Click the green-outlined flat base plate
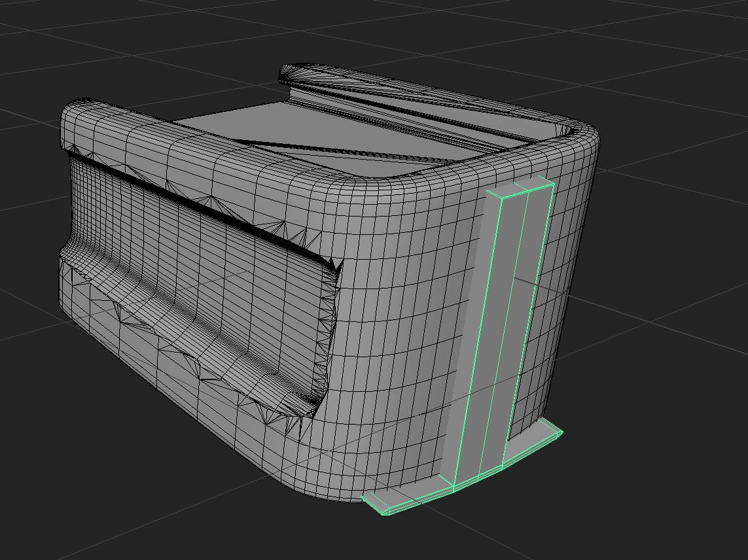Screen dimensions: 748x560 tap(462, 468)
